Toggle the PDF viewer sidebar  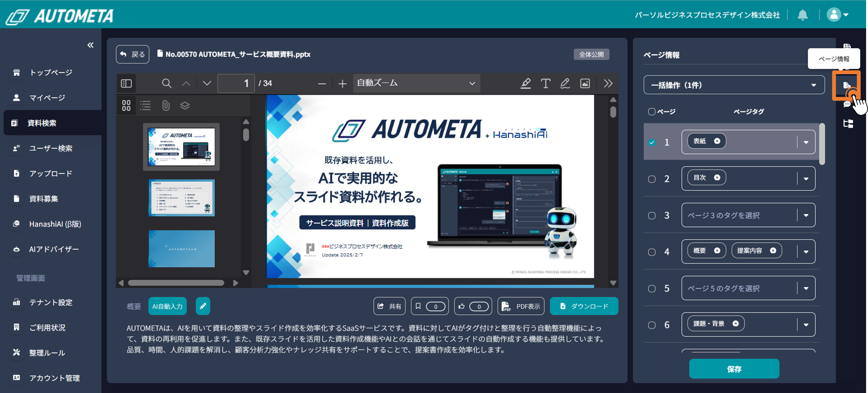coord(126,83)
